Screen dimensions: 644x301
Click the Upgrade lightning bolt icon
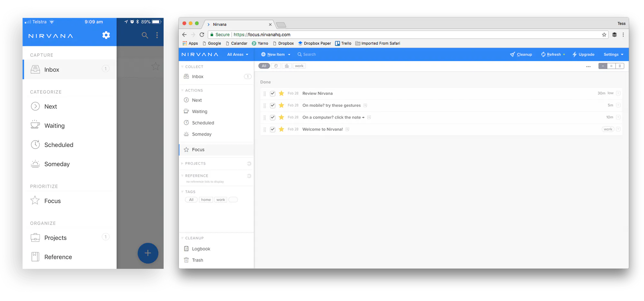click(x=574, y=54)
